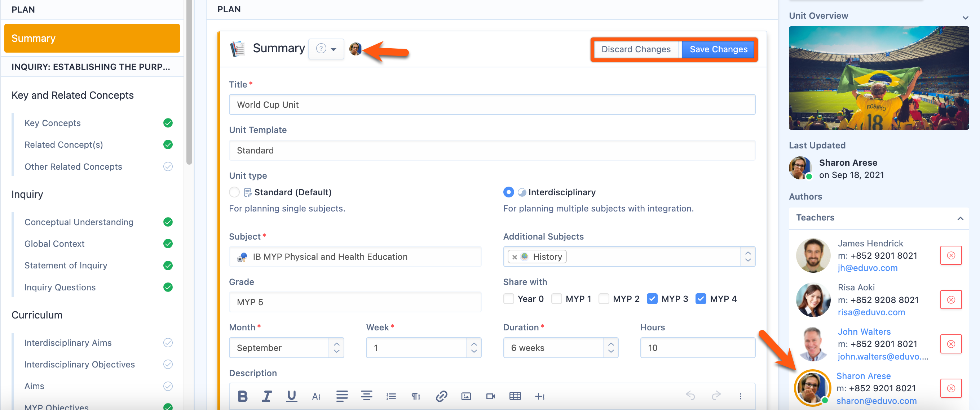Check the MYP 1 share box
Viewport: 980px width, 410px height.
pyautogui.click(x=557, y=299)
